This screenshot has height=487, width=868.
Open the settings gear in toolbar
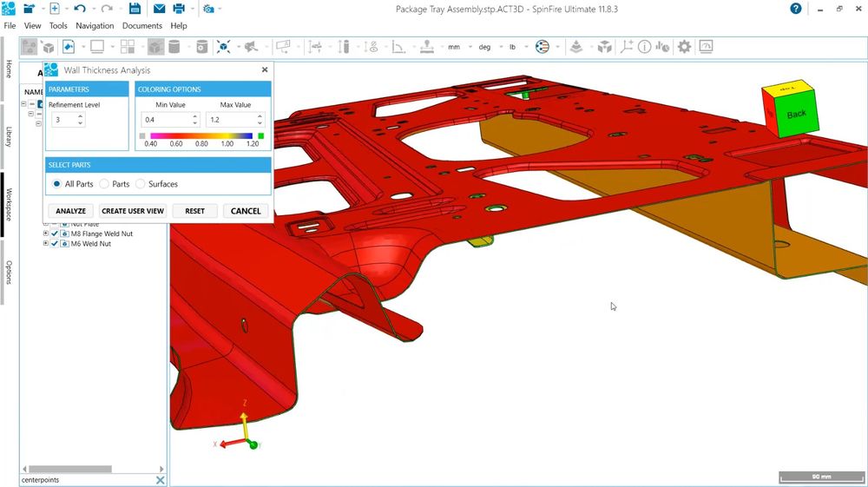pyautogui.click(x=684, y=47)
